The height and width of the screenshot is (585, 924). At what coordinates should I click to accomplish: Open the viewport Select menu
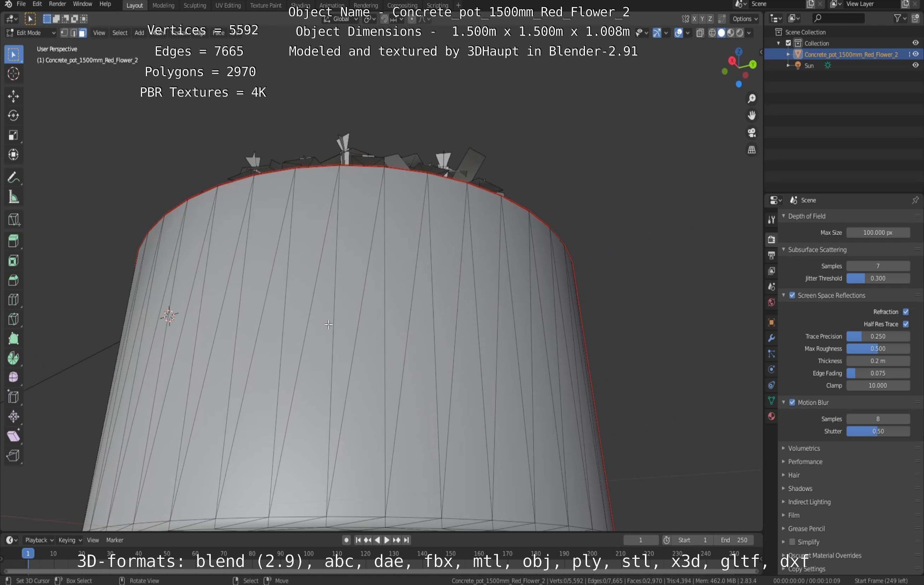click(120, 33)
